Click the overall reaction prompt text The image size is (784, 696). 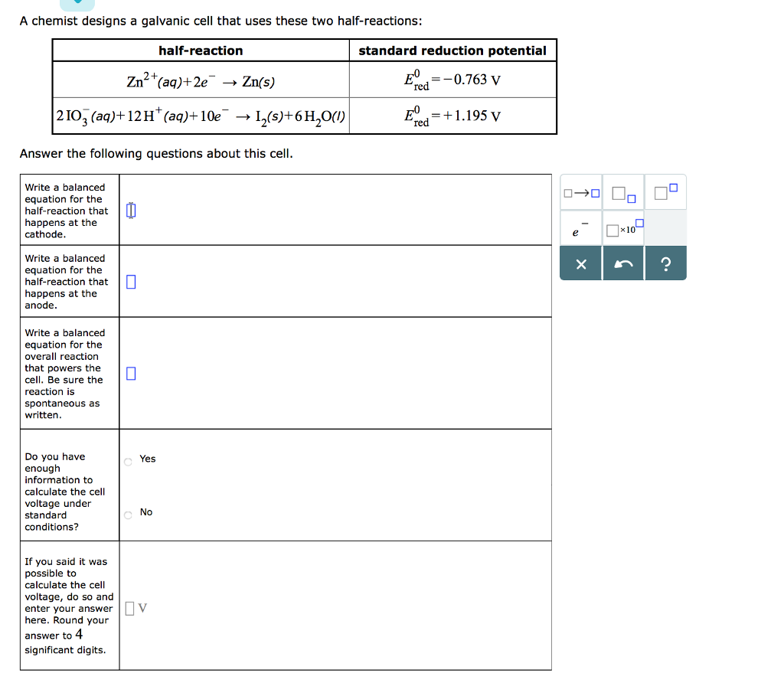[65, 374]
